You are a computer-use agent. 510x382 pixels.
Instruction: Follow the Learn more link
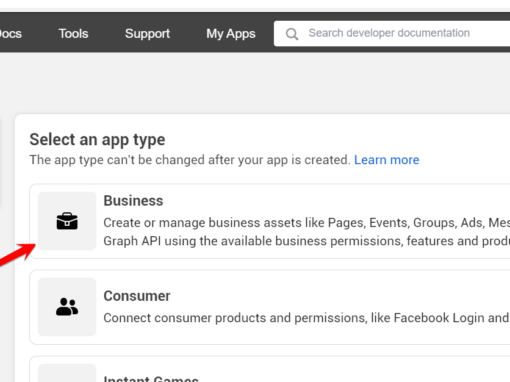(x=386, y=160)
